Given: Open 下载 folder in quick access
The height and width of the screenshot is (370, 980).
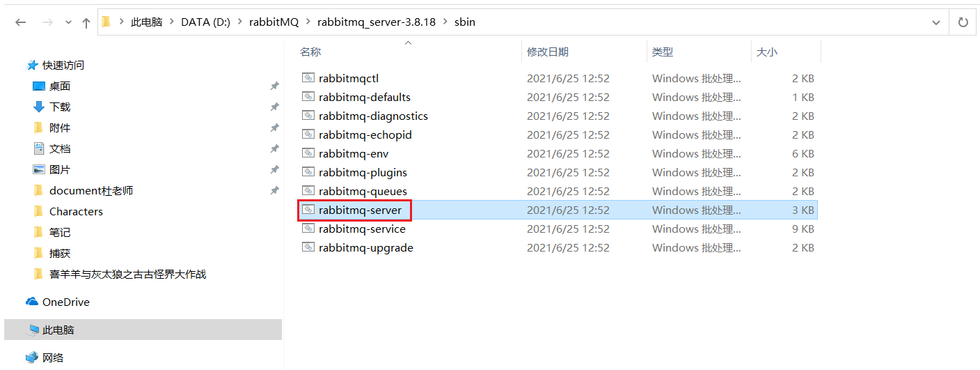Looking at the screenshot, I should (60, 107).
